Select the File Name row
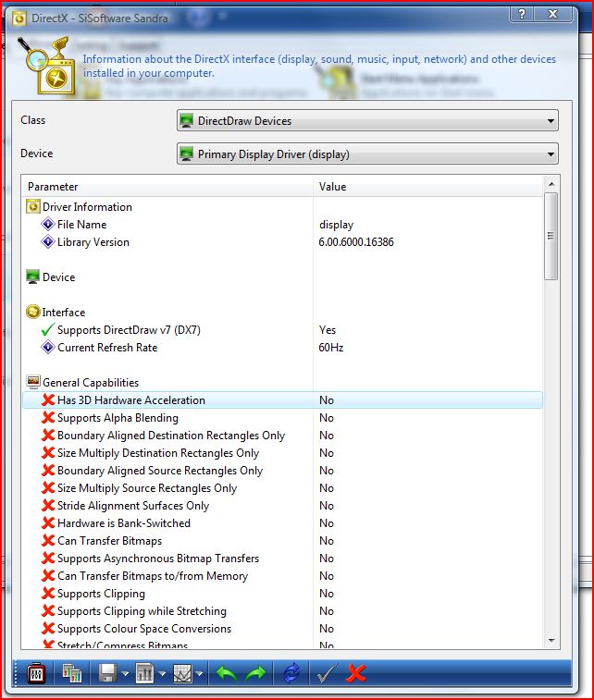 pos(283,224)
